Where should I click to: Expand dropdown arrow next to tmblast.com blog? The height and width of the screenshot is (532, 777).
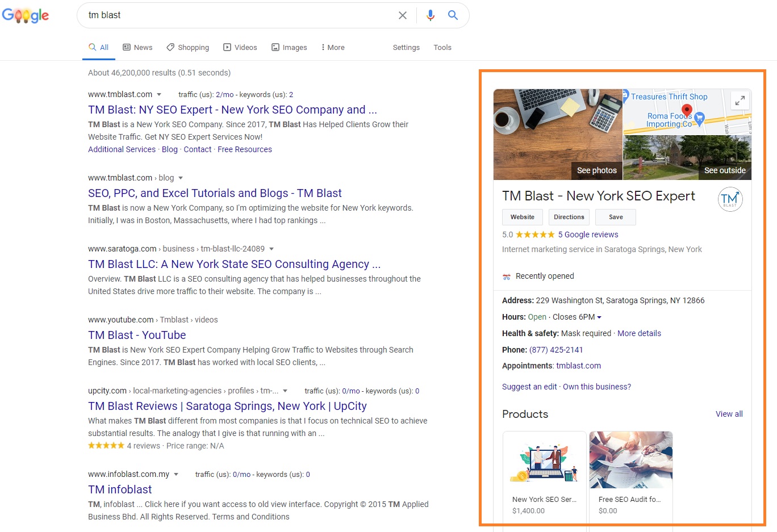181,178
